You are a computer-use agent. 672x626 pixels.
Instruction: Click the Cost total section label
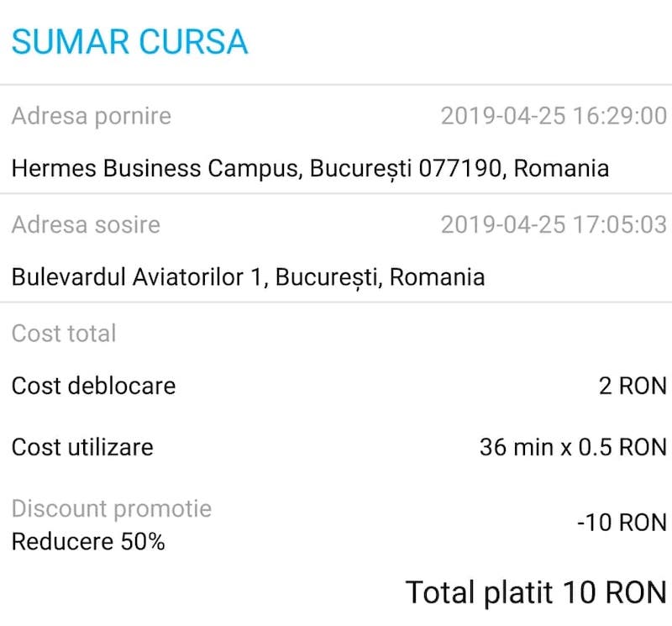pos(64,333)
